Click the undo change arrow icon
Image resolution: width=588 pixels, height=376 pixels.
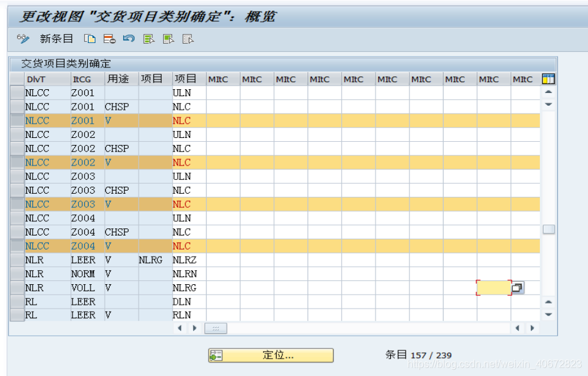pos(128,38)
